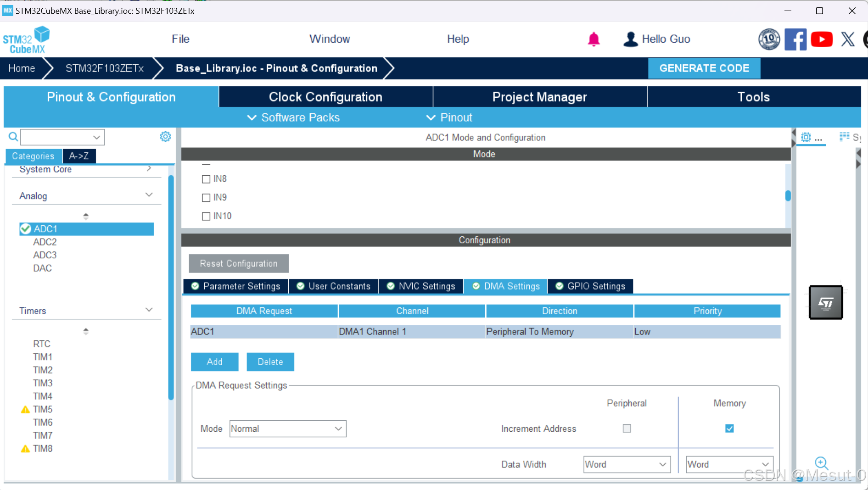Tick the IN8 channel checkbox
868x490 pixels.
pyautogui.click(x=206, y=179)
